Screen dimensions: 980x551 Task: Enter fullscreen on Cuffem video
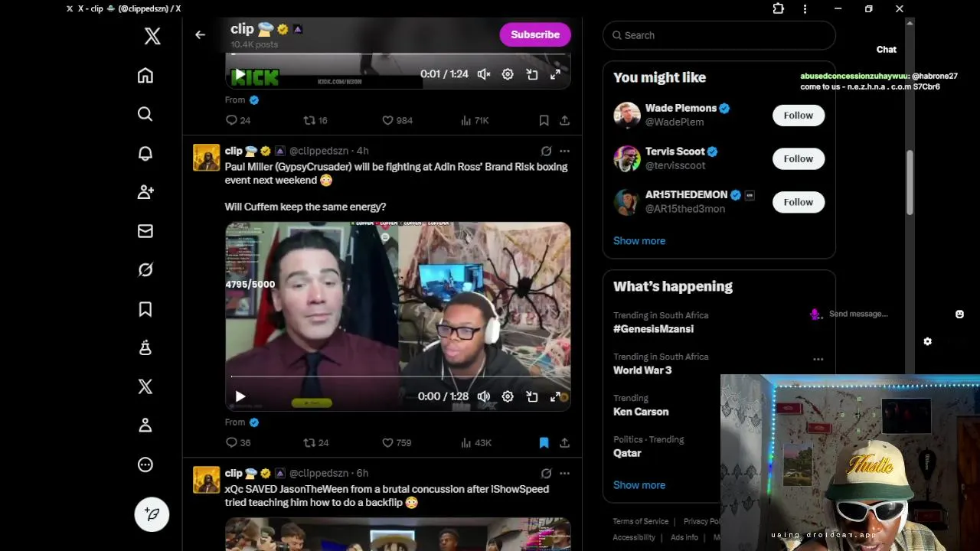(x=555, y=396)
